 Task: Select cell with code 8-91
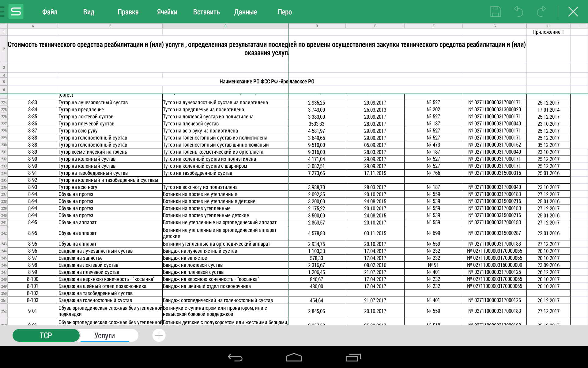[33, 173]
